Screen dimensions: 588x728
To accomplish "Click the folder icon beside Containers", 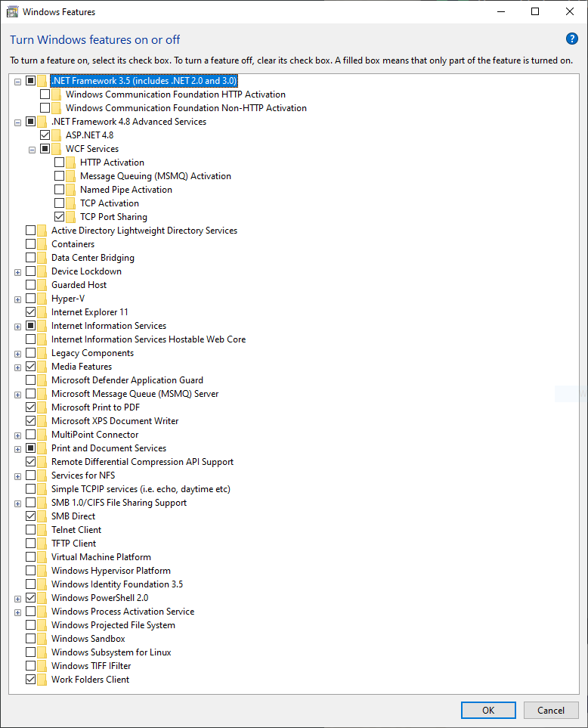I will (x=42, y=244).
